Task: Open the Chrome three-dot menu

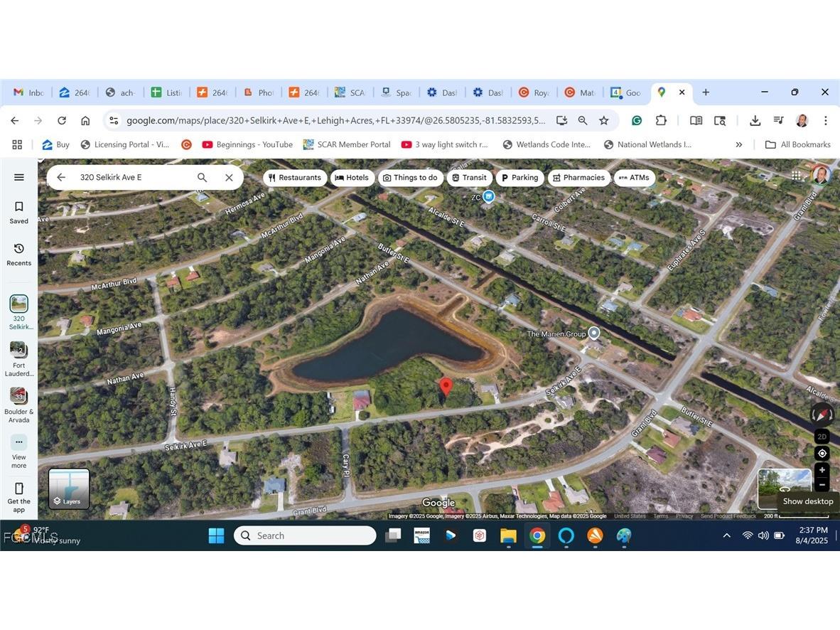Action: (x=826, y=121)
